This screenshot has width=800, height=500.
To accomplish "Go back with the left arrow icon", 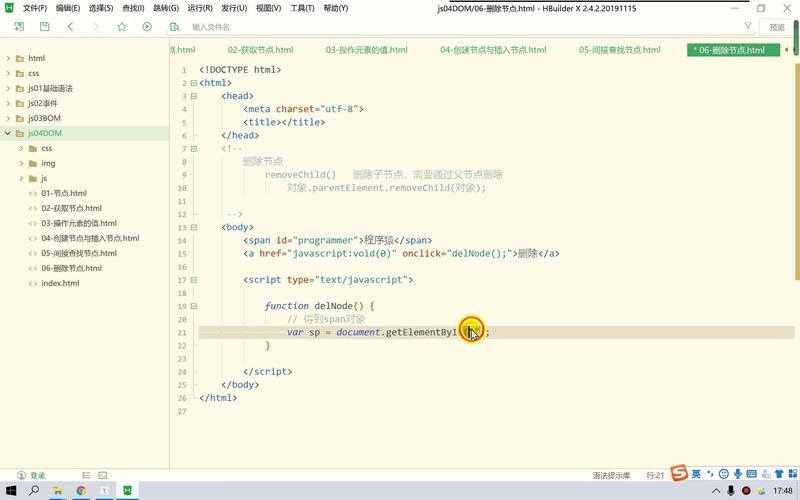I will coord(70,27).
